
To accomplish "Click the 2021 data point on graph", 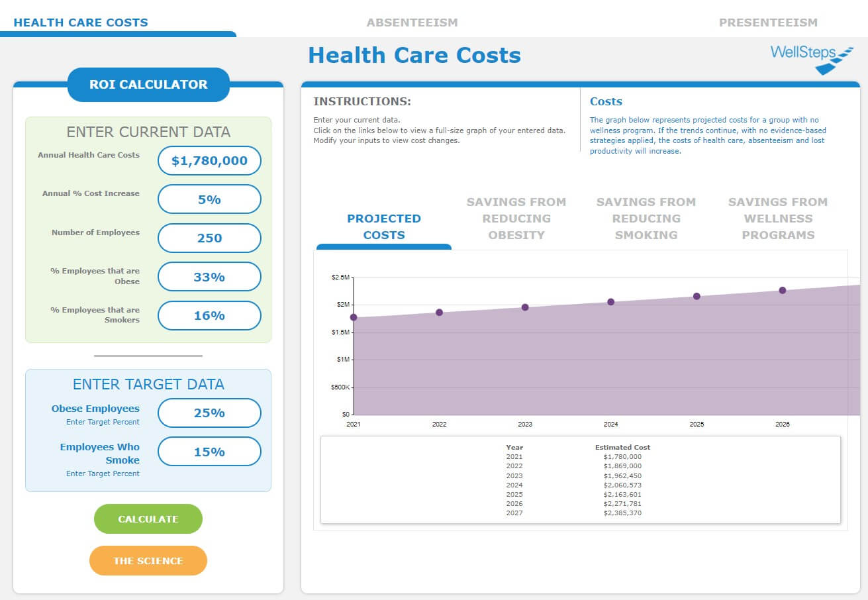I will [x=354, y=317].
